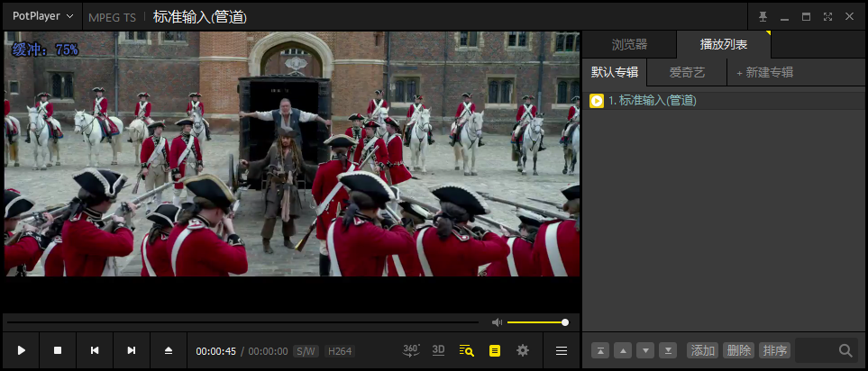Move item to top of playlist

pos(600,350)
